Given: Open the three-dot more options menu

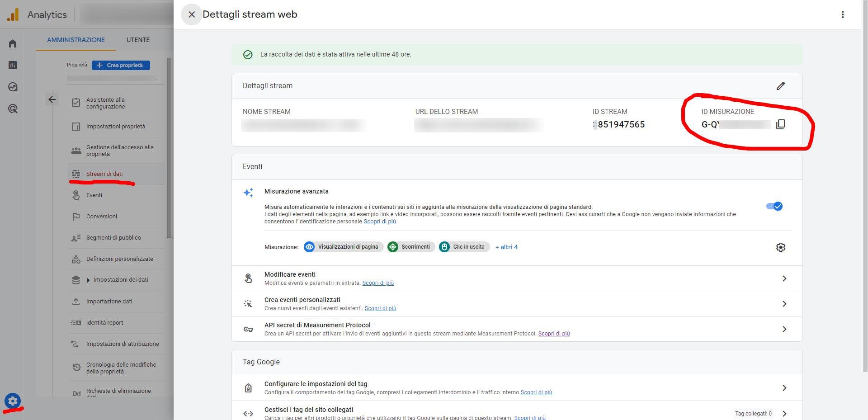Looking at the screenshot, I should [842, 14].
